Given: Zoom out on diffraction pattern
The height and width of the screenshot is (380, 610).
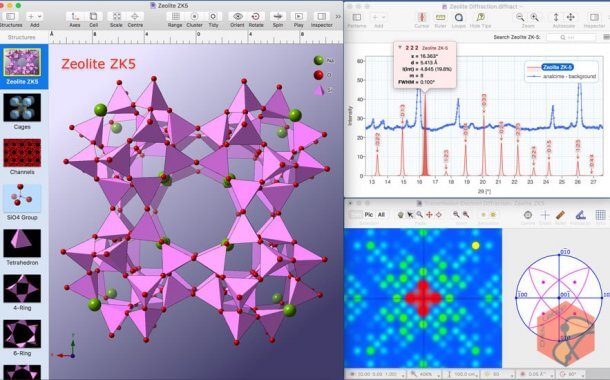Looking at the screenshot, I should [520, 17].
